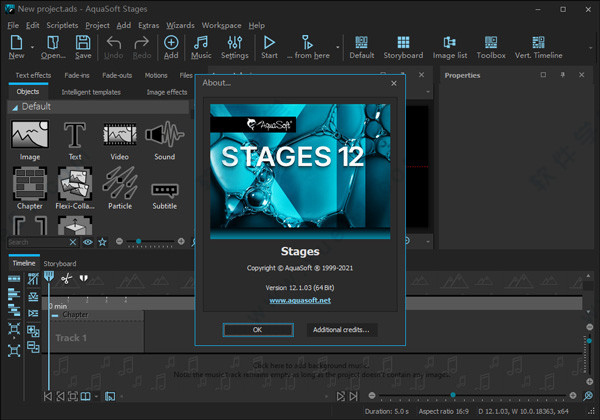Jump to timeline start button
The height and width of the screenshot is (420, 600).
pyautogui.click(x=47, y=396)
